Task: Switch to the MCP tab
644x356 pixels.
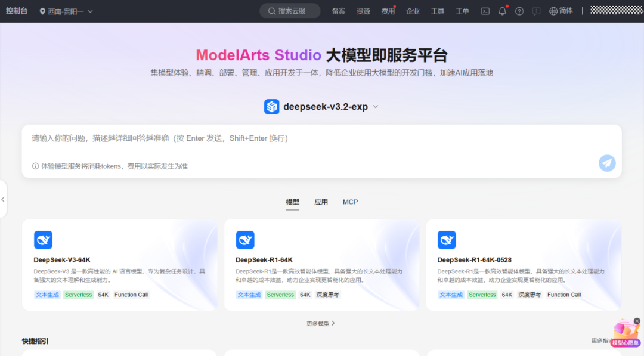Action: coord(351,202)
